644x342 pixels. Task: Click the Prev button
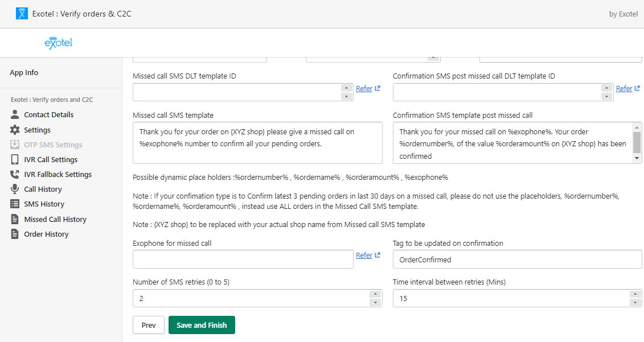[x=148, y=325]
